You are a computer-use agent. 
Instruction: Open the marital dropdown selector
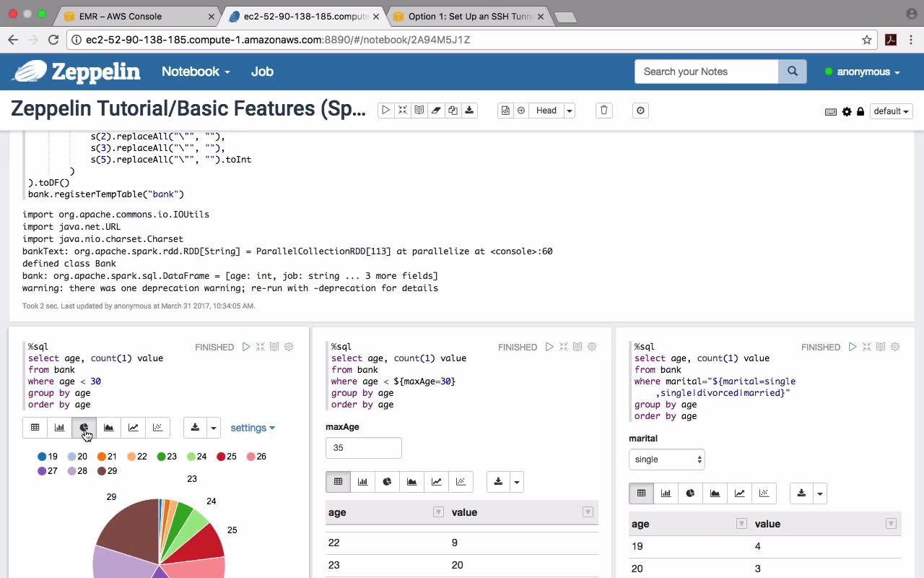click(x=666, y=460)
